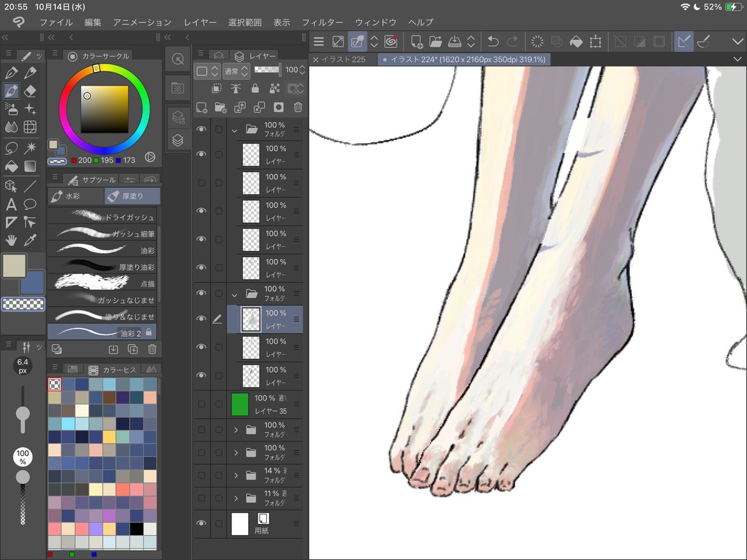Select the Gradient tool
Image resolution: width=747 pixels, height=560 pixels.
30,166
